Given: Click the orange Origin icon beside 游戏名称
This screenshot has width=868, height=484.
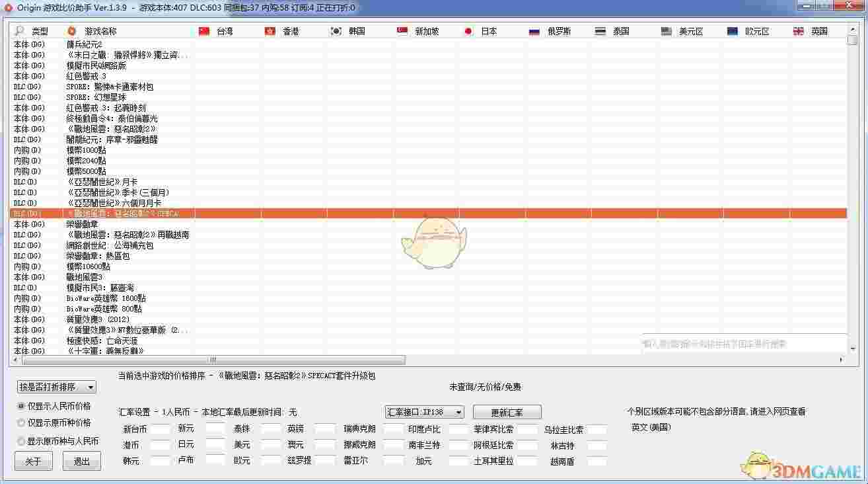Looking at the screenshot, I should (71, 30).
